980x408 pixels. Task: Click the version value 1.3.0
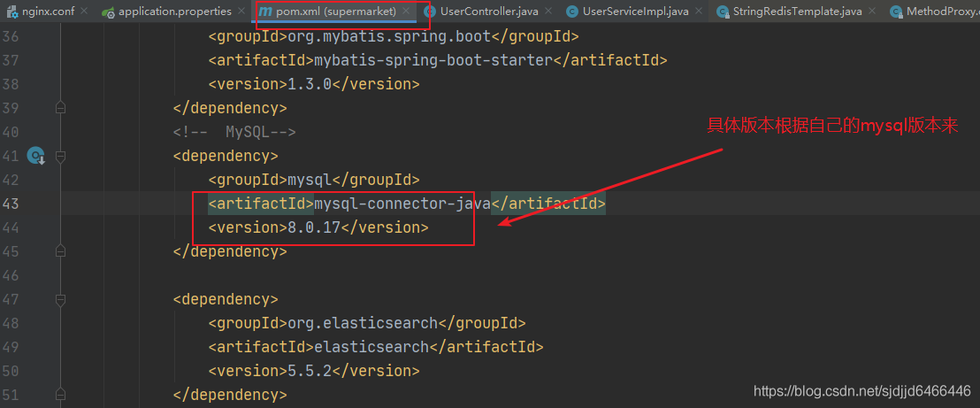click(310, 84)
